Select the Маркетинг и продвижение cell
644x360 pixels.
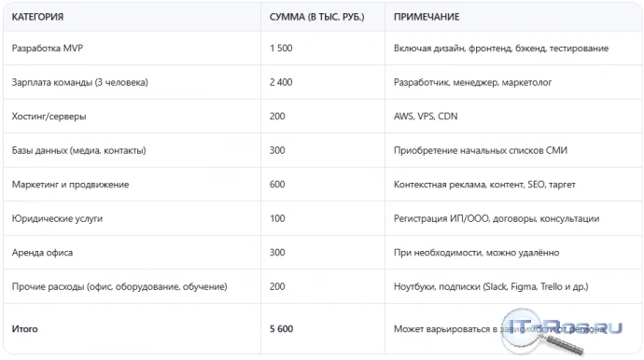point(70,185)
